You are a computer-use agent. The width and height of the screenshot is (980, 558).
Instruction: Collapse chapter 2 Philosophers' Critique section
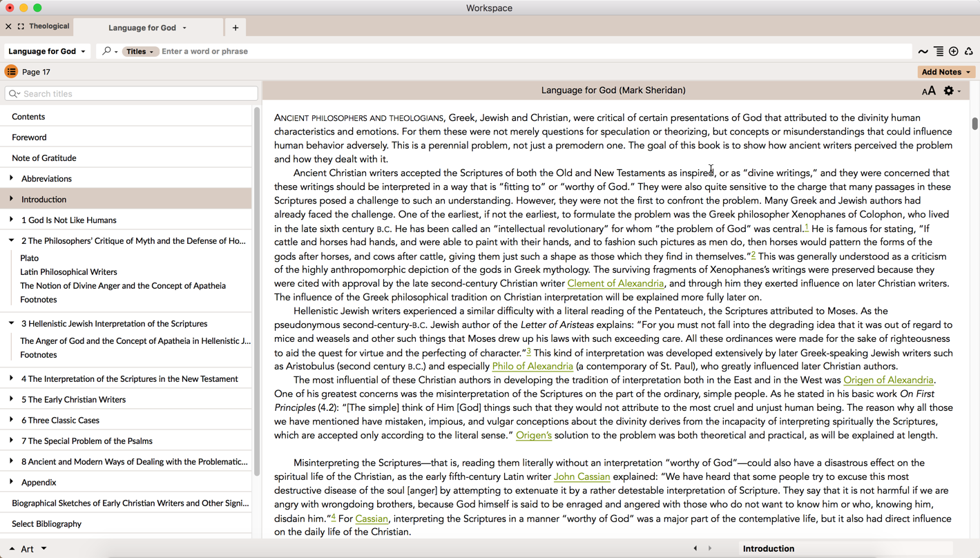pos(11,241)
